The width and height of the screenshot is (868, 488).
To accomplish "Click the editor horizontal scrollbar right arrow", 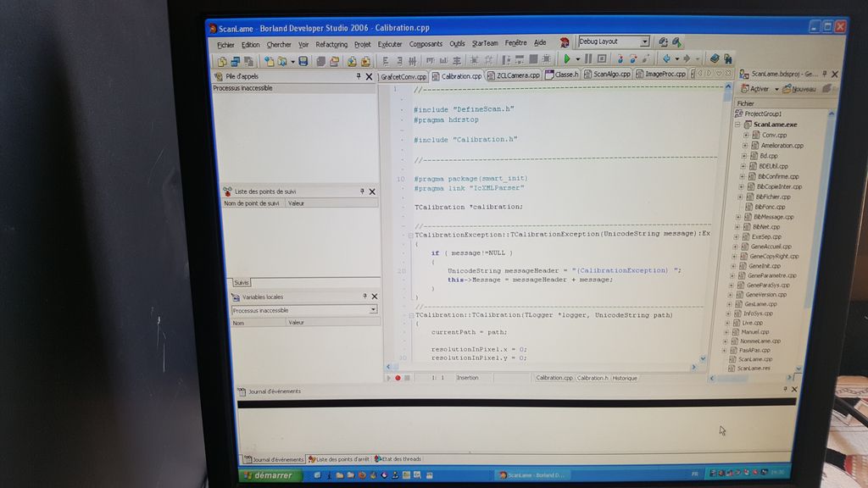I will pyautogui.click(x=693, y=367).
